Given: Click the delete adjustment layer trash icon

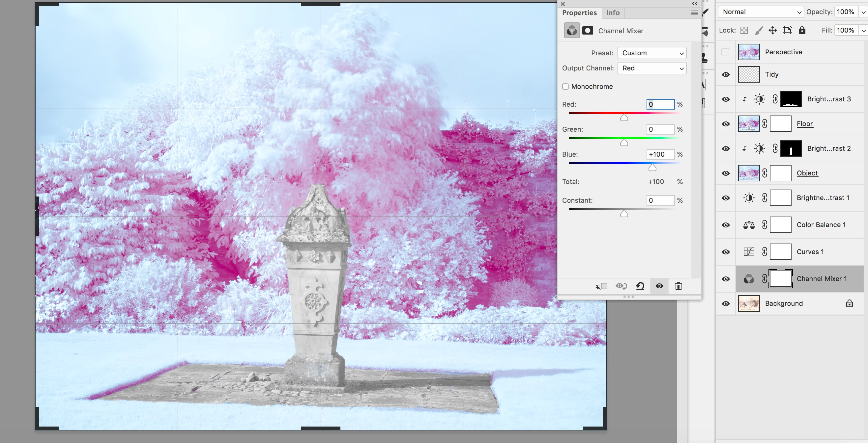Looking at the screenshot, I should (x=678, y=286).
